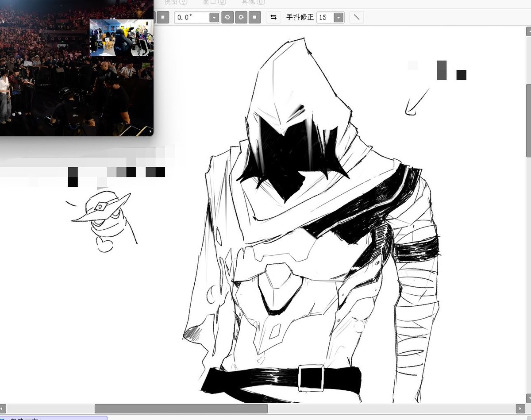Click the horizontal scrollbar left arrow
Image resolution: width=531 pixels, height=420 pixels.
3,408
